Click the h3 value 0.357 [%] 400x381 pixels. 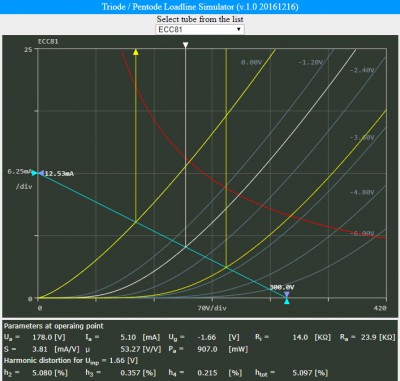(138, 372)
